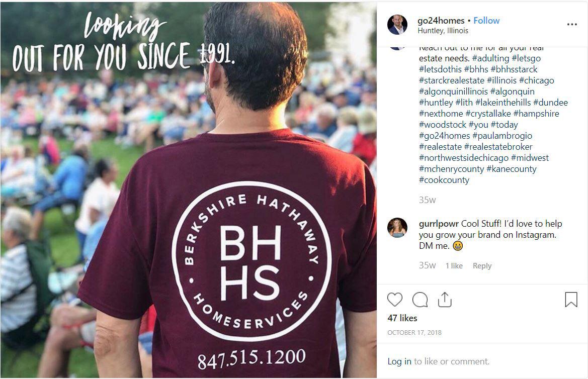Screen dimensions: 588x379
Task: Click the Berkshire Hathaway shirt post photo
Action: [188, 190]
